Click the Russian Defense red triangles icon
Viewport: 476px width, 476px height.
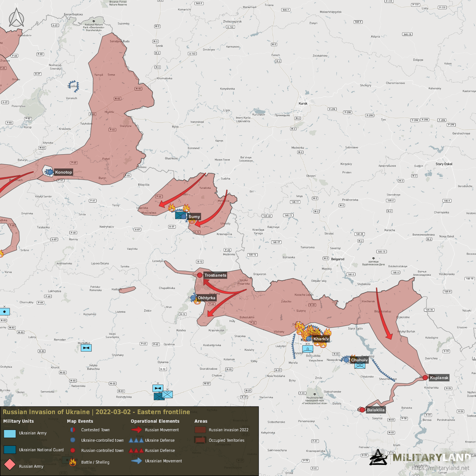[136, 450]
